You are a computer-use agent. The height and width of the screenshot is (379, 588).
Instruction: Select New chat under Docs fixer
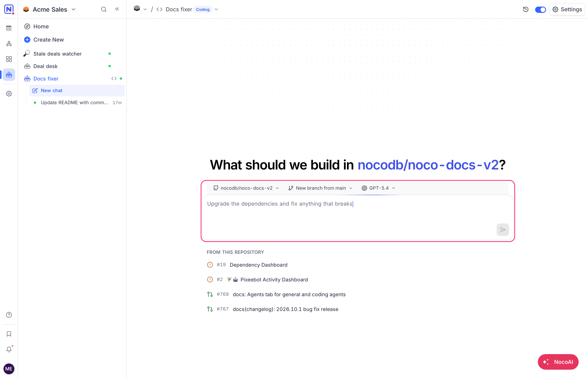pyautogui.click(x=77, y=91)
